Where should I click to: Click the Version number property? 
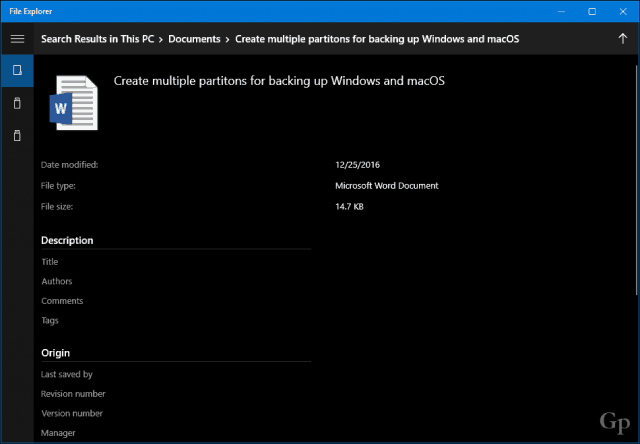point(72,413)
